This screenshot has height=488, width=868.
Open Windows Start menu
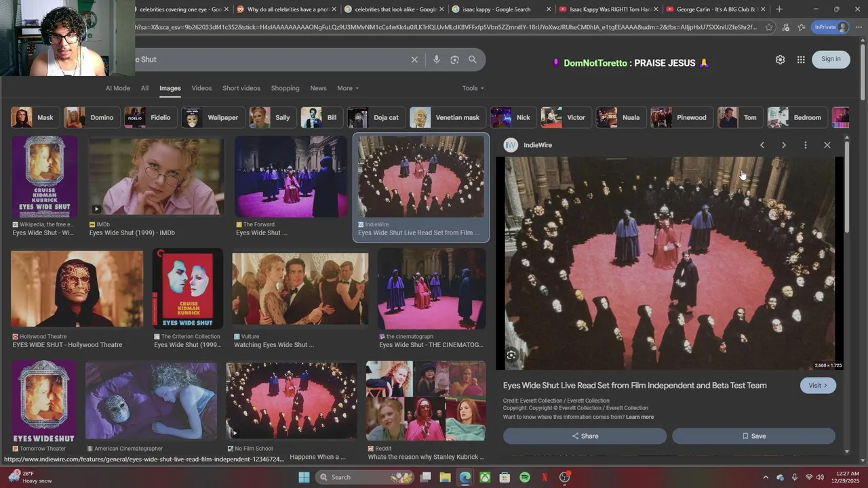coord(304,477)
